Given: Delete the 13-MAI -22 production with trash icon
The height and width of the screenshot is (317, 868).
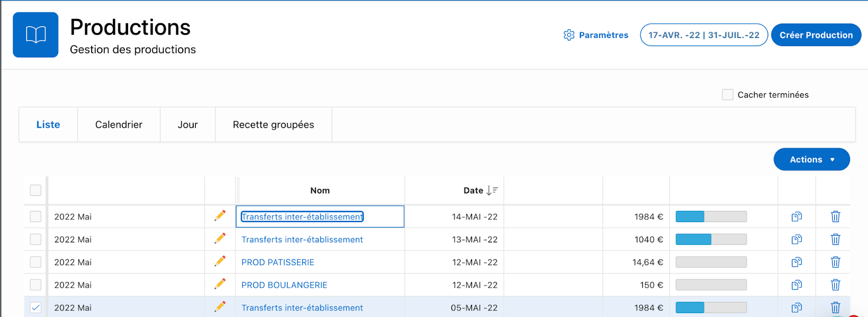Looking at the screenshot, I should 835,240.
